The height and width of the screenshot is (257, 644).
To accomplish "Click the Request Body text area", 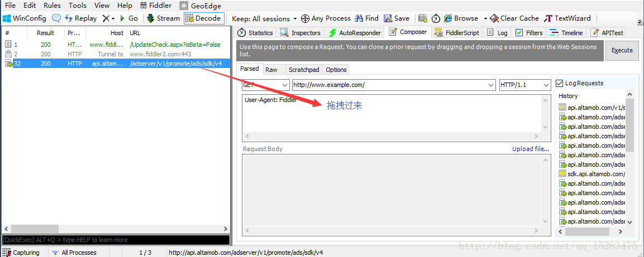I will click(396, 195).
